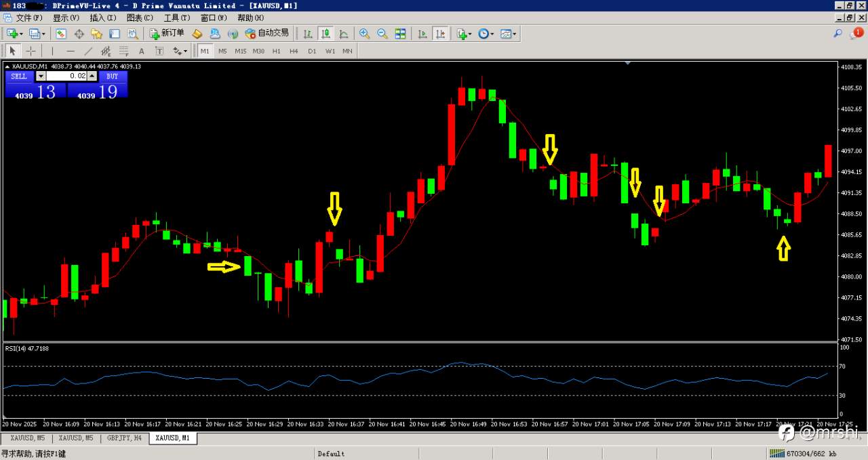Open the Market Watch window icon
Screen dimensions: 868x460
(x=61, y=33)
